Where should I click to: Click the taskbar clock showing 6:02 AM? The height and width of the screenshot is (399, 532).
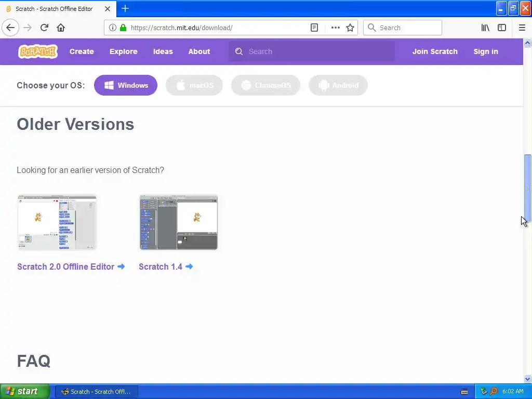pyautogui.click(x=513, y=391)
